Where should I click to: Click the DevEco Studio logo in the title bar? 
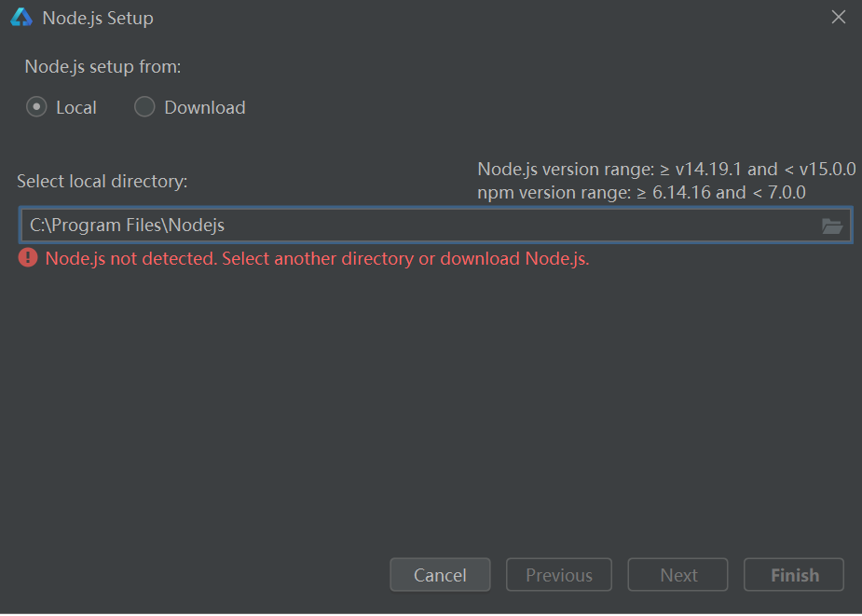pos(21,18)
